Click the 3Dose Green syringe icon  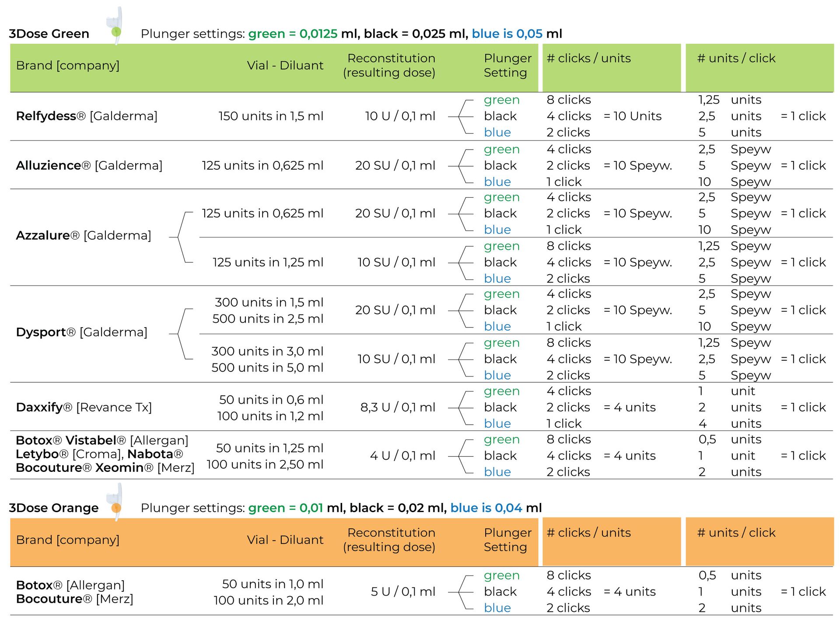115,27
